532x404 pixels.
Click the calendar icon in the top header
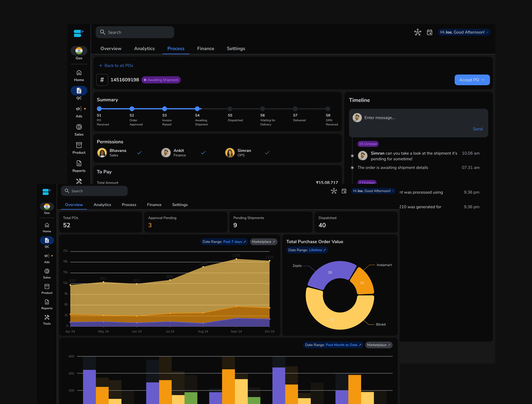pyautogui.click(x=430, y=32)
